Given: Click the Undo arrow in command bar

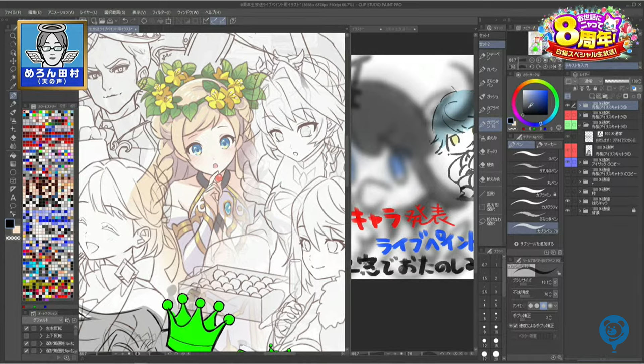Looking at the screenshot, I should [x=125, y=21].
